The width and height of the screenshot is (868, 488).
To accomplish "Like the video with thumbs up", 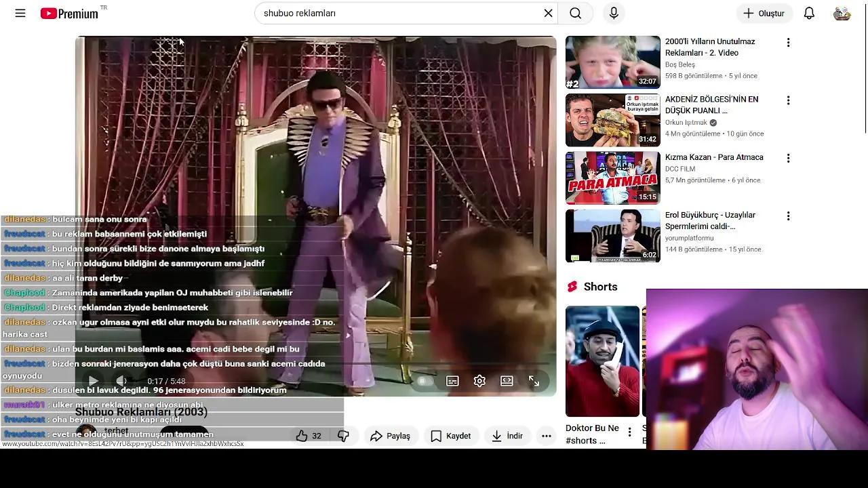I will [x=309, y=436].
